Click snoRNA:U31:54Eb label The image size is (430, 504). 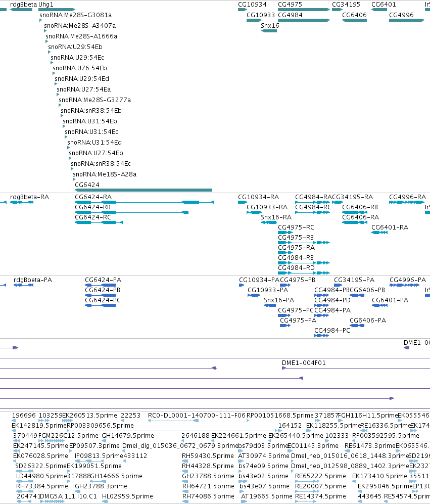click(x=89, y=121)
